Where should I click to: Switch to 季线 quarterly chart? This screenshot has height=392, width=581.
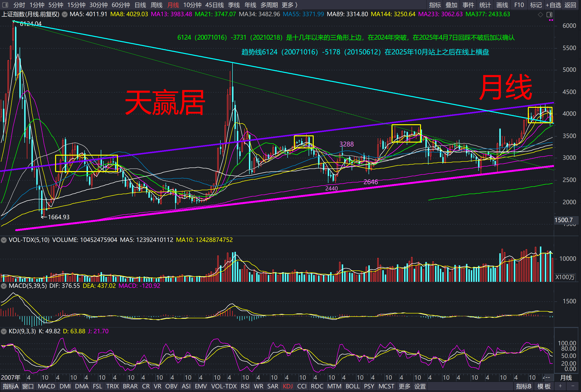click(x=234, y=5)
